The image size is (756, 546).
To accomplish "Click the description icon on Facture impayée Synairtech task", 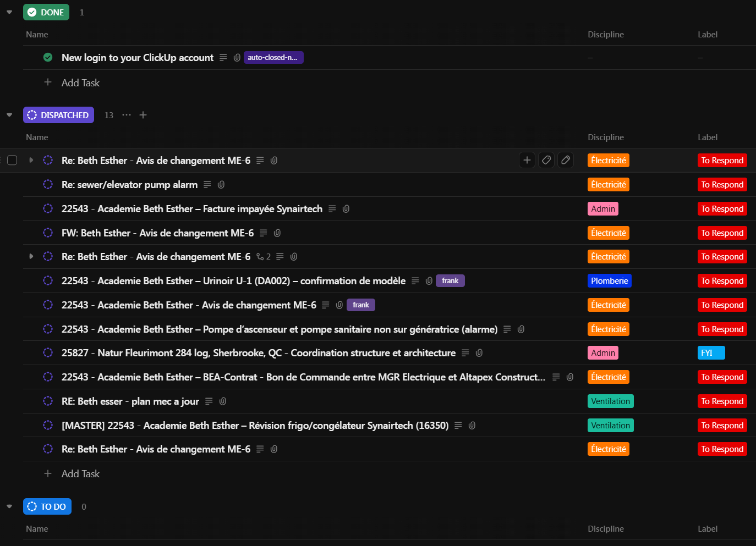I will point(332,209).
